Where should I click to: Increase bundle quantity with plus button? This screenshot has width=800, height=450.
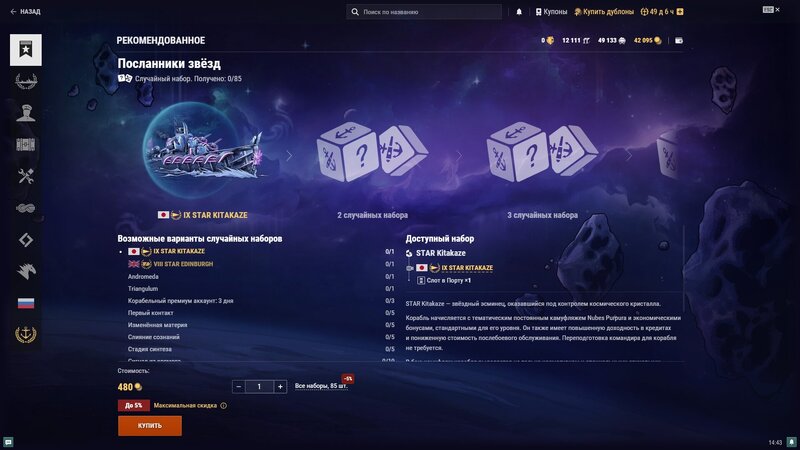[280, 387]
